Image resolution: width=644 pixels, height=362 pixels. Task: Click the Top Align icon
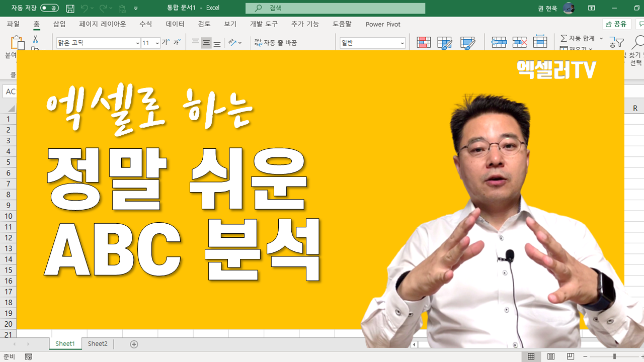pos(195,43)
